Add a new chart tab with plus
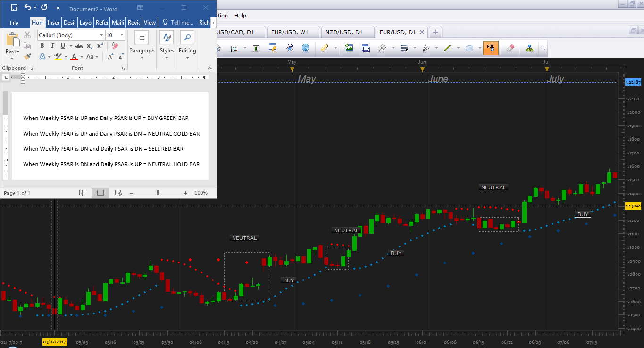This screenshot has height=348, width=644. (435, 32)
